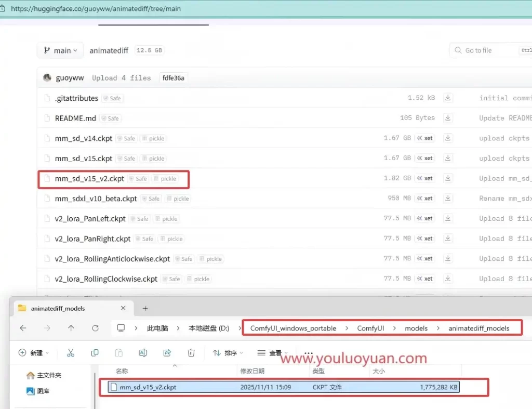The height and width of the screenshot is (409, 532).
Task: Open the v2_lora_PanLeft.ckpt file link
Action: click(90, 219)
